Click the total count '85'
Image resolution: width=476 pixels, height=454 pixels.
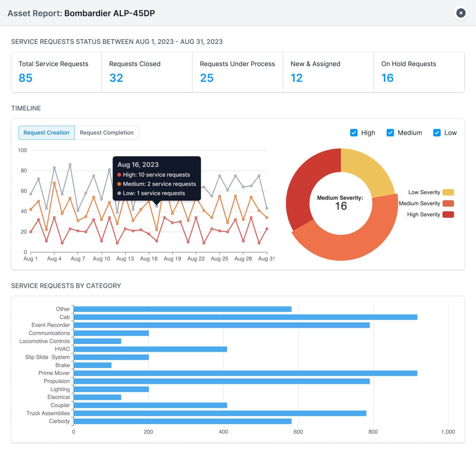click(x=25, y=78)
